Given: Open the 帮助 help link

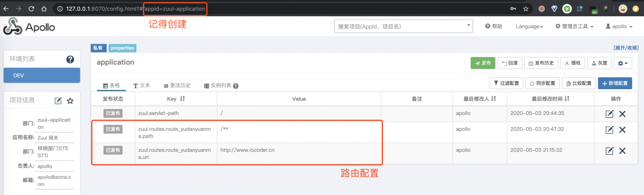Looking at the screenshot, I should click(x=494, y=26).
